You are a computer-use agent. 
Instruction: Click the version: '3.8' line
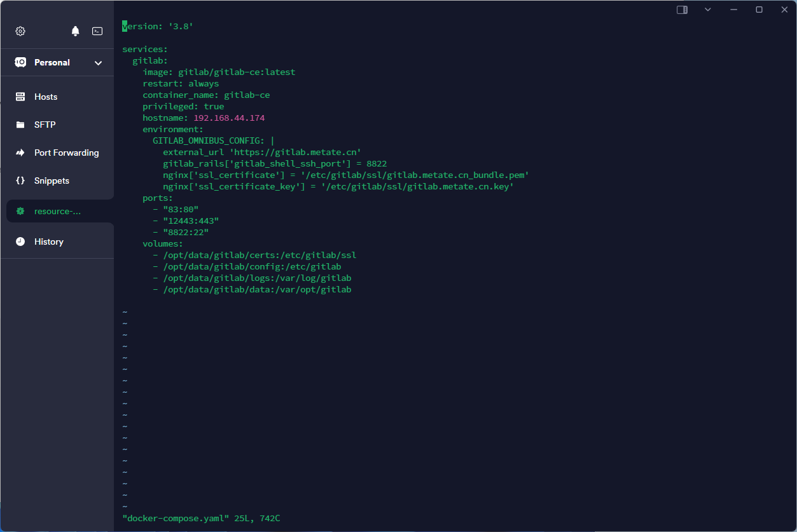(158, 26)
